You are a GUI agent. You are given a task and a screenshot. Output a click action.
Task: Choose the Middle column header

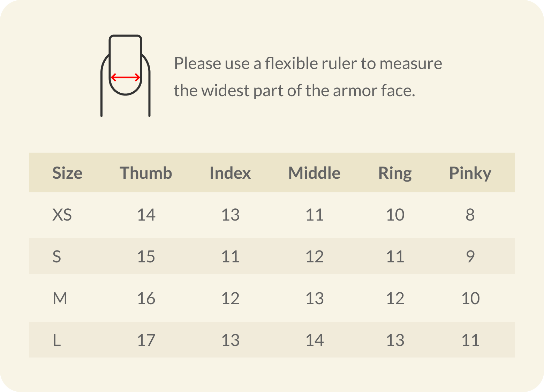pos(314,173)
